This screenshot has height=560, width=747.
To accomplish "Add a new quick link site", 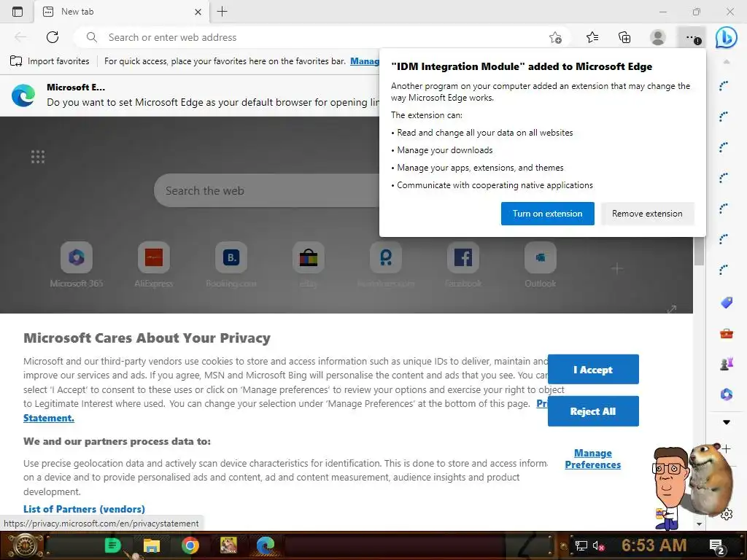I will click(617, 268).
